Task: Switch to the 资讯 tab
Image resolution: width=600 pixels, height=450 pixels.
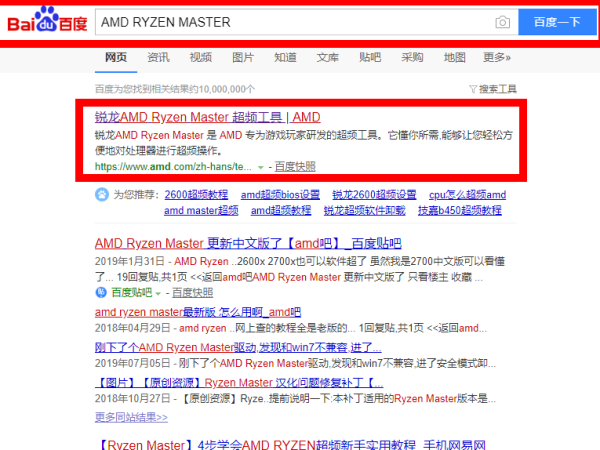Action: (158, 57)
